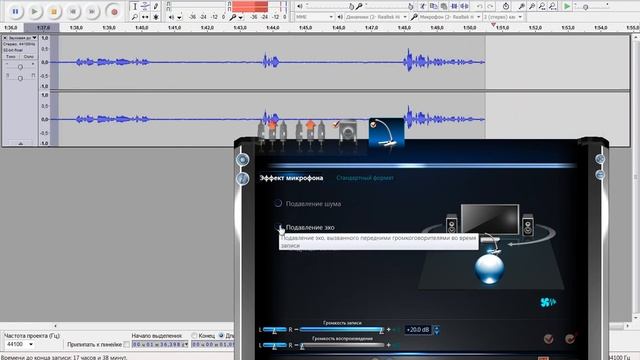Open the output device (Динамики) dropdown
Image resolution: width=640 pixels, height=360 pixels.
[x=376, y=17]
